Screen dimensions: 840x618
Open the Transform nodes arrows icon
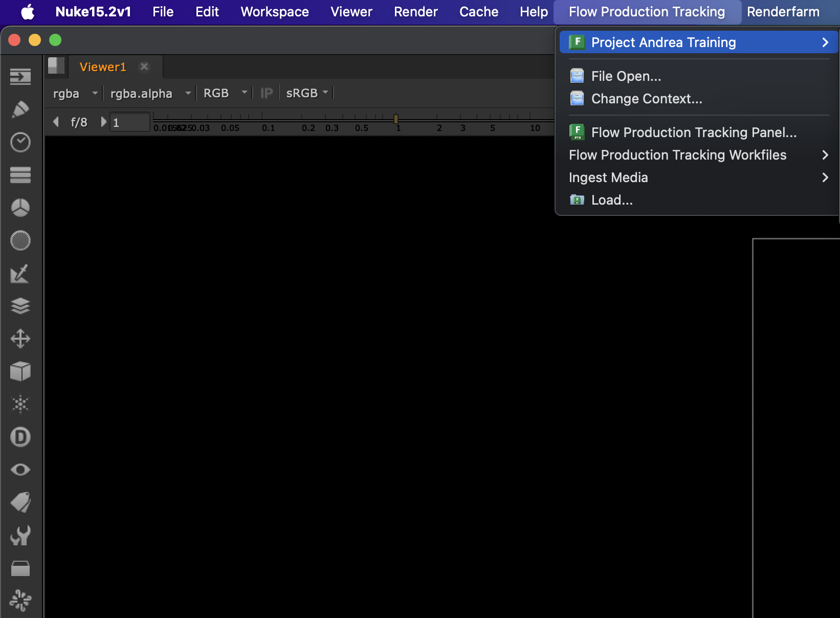(x=20, y=339)
